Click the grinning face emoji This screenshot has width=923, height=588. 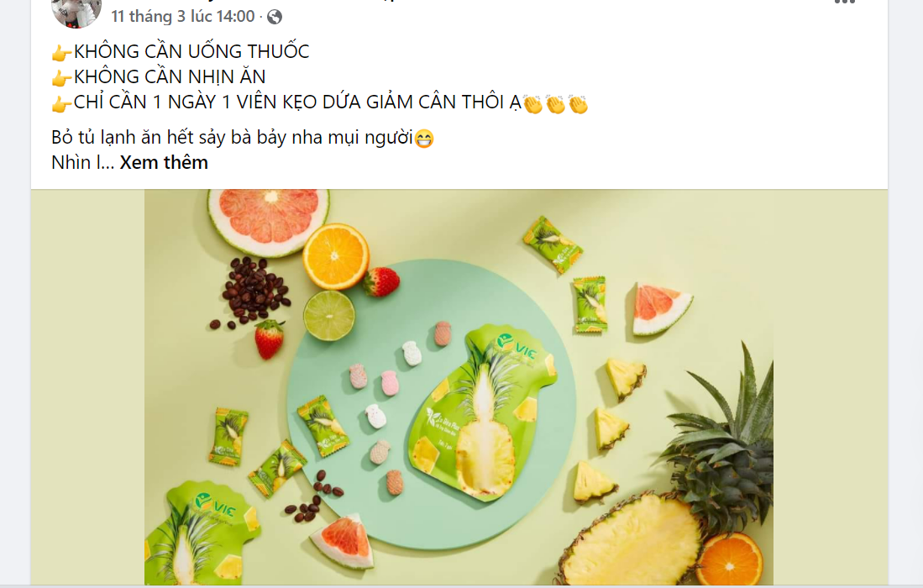[x=424, y=139]
